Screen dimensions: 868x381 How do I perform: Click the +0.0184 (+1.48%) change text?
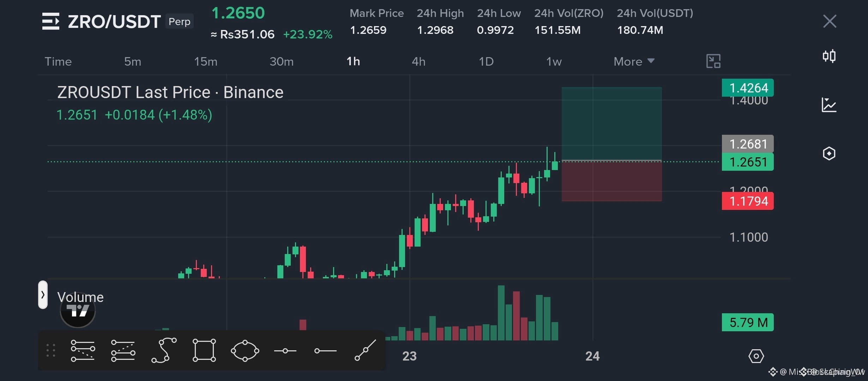pyautogui.click(x=158, y=115)
